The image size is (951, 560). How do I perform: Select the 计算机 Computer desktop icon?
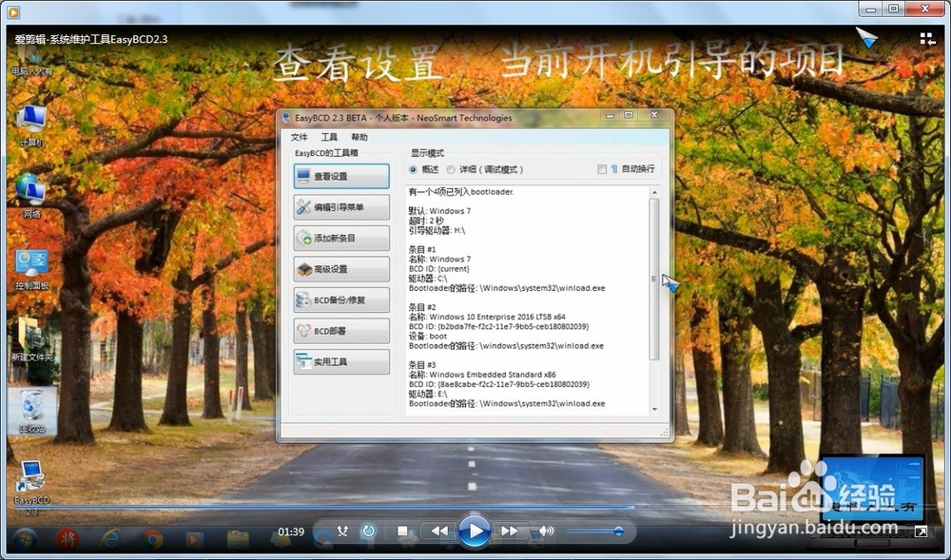(31, 126)
